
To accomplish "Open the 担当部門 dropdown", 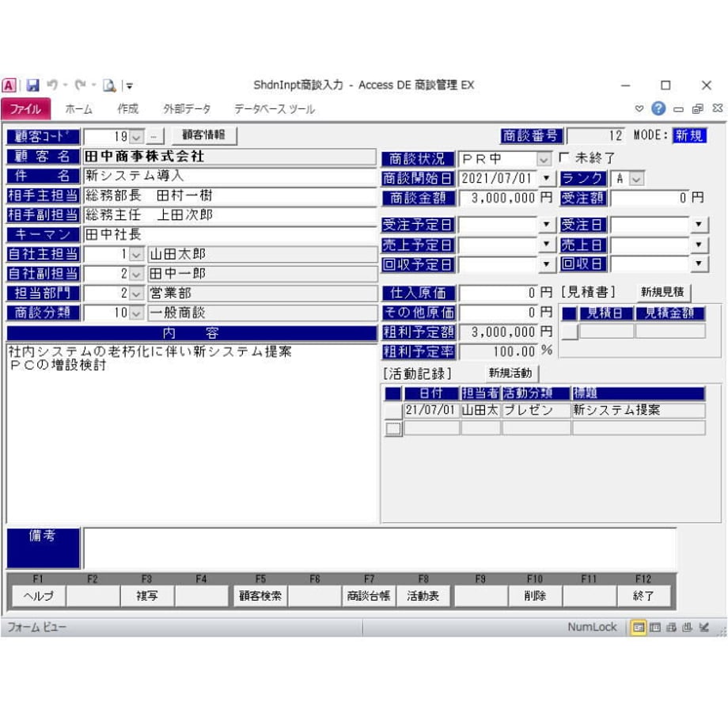I will tap(136, 294).
